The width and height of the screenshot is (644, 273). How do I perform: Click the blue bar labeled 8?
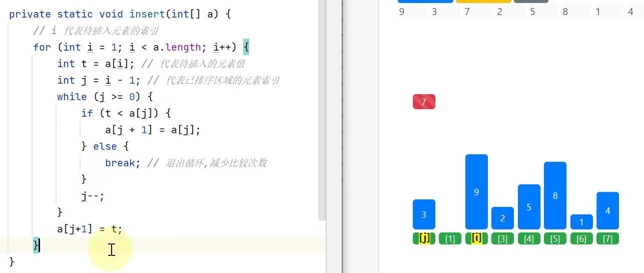point(555,195)
